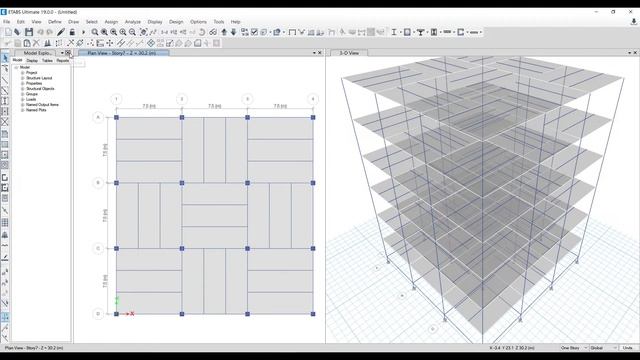Select the 3-D View tab
This screenshot has width=640, height=360.
pos(349,53)
